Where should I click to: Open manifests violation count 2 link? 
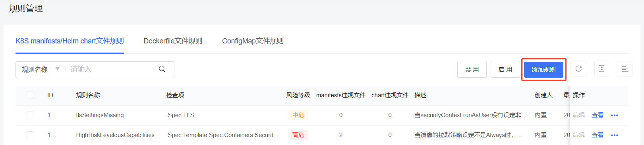341,135
